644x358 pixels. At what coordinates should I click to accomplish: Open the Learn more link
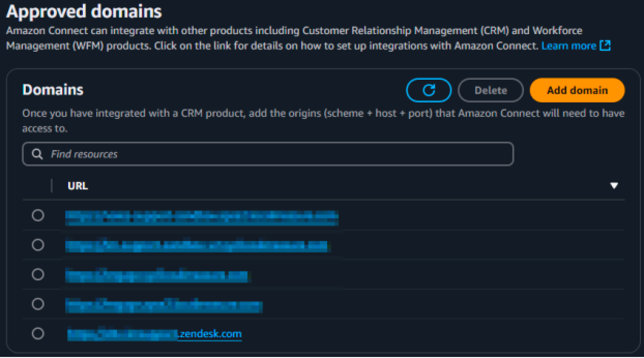coord(568,46)
